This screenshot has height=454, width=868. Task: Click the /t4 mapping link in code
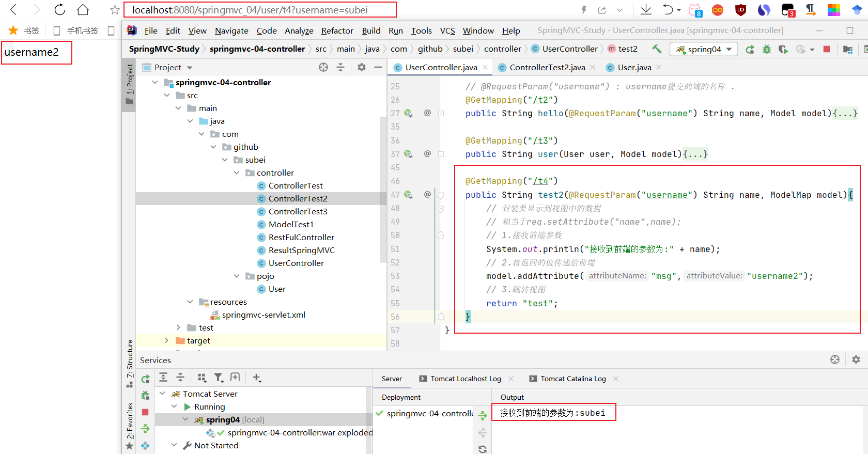pyautogui.click(x=540, y=181)
